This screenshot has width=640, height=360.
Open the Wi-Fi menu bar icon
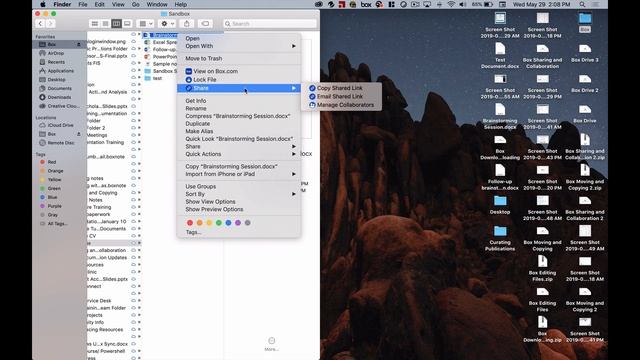(x=451, y=4)
